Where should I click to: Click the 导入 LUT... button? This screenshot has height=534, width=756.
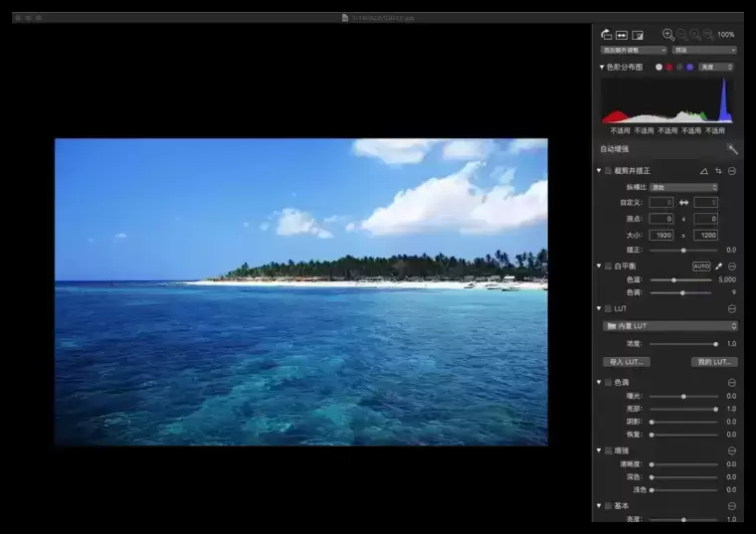[x=627, y=361]
